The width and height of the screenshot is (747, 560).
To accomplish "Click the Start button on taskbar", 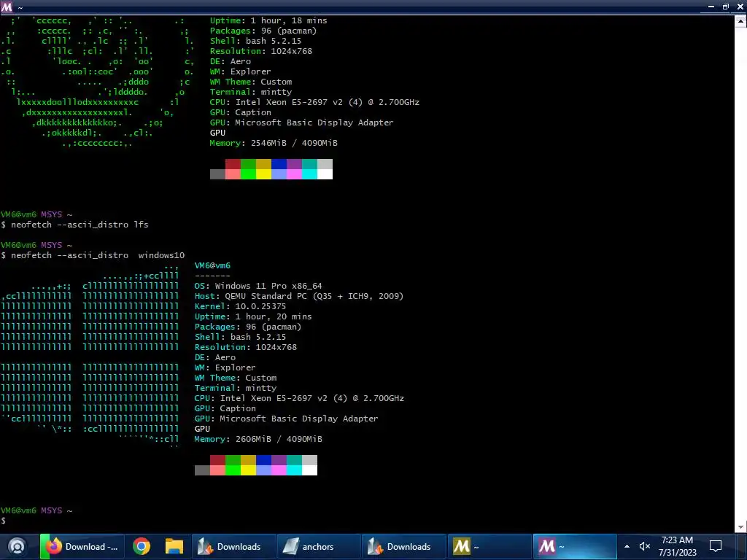I will pyautogui.click(x=17, y=546).
